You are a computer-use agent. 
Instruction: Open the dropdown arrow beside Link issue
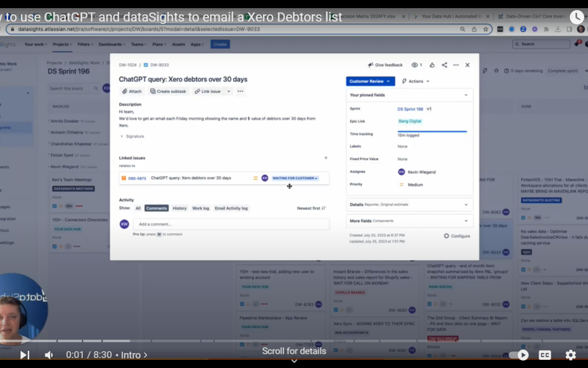[x=228, y=91]
